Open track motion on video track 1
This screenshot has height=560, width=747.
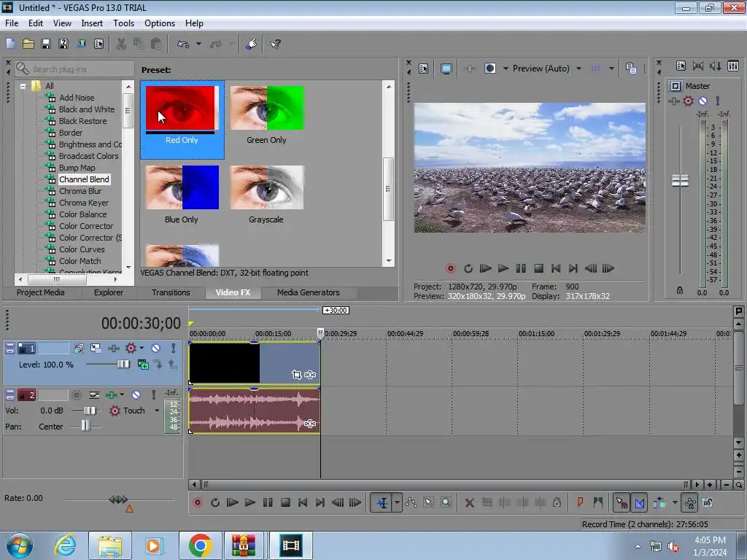coord(96,348)
